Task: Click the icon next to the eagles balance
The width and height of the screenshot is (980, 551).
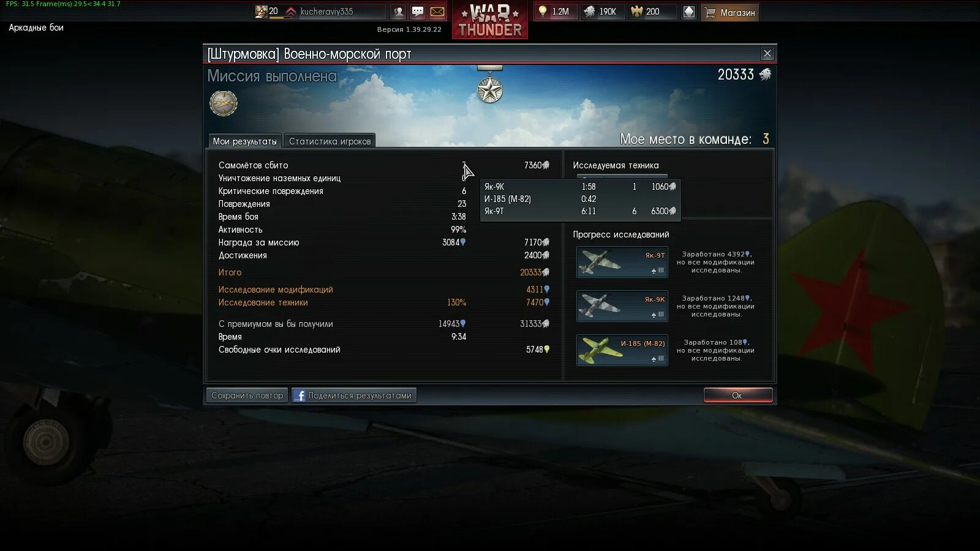Action: 688,12
